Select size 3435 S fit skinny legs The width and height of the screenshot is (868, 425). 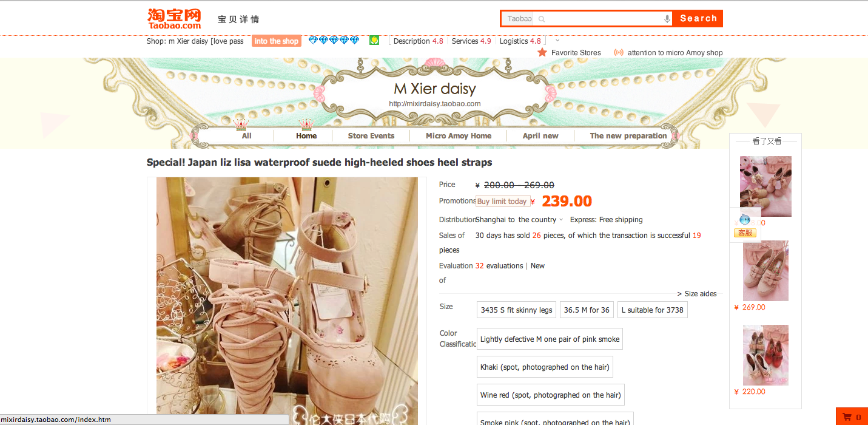tap(516, 310)
